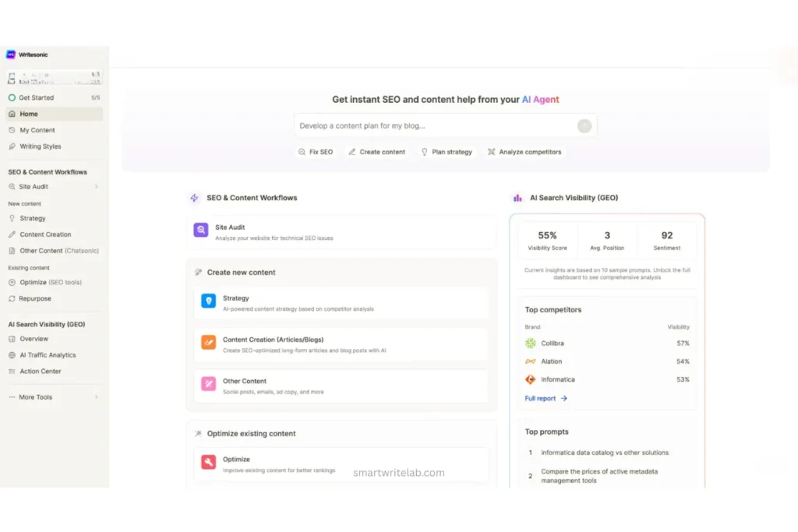Image resolution: width=798 pixels, height=532 pixels.
Task: Select the Informatica competitor row
Action: tap(607, 380)
